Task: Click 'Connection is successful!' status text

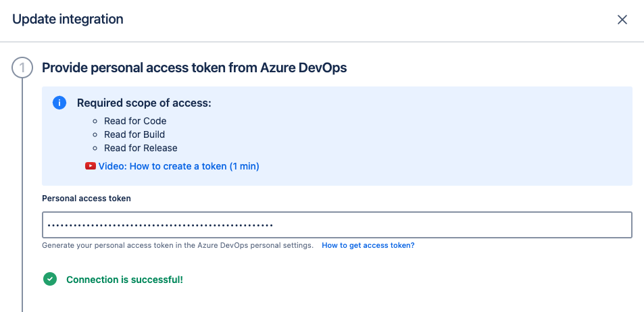Action: tap(124, 280)
